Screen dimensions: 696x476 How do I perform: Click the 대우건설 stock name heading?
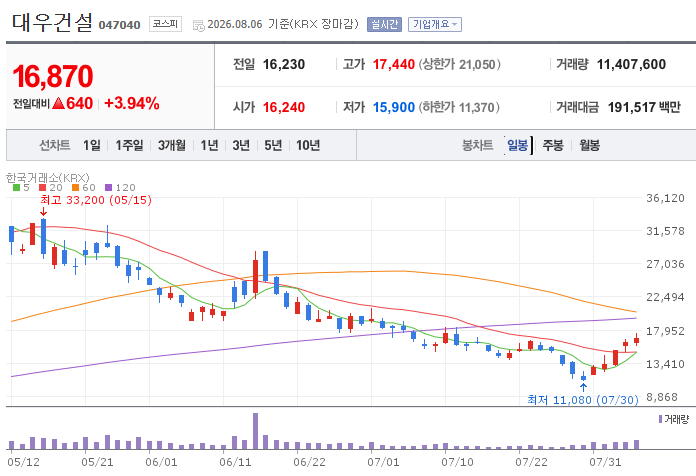coord(52,23)
